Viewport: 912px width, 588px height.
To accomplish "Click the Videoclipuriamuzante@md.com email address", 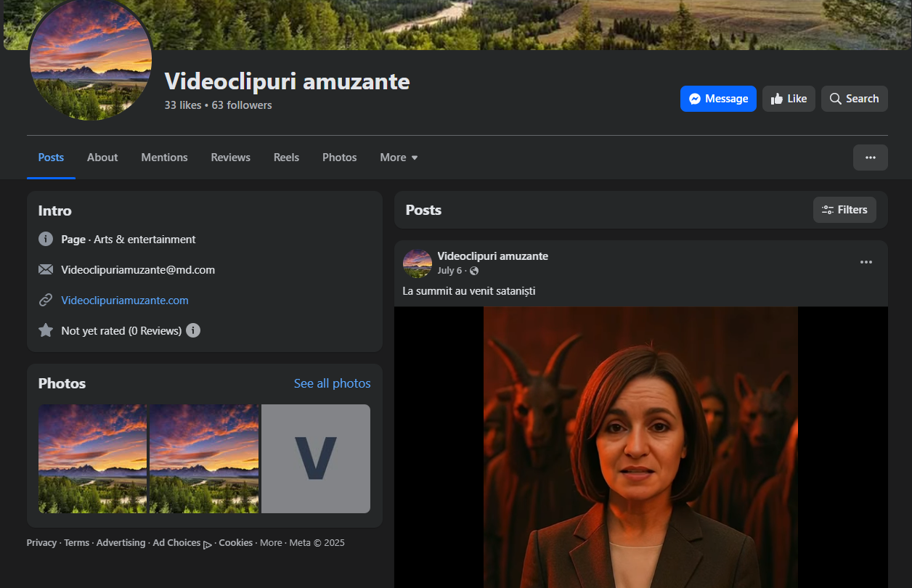I will point(138,269).
